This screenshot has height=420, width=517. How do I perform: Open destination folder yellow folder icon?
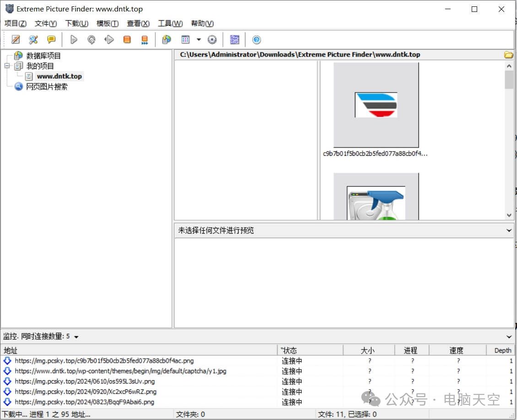pos(508,55)
